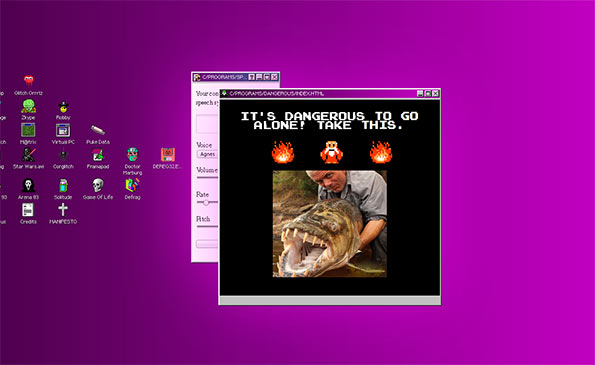
Task: Open the green window icon left of Virtual PC
Action: [x=28, y=131]
